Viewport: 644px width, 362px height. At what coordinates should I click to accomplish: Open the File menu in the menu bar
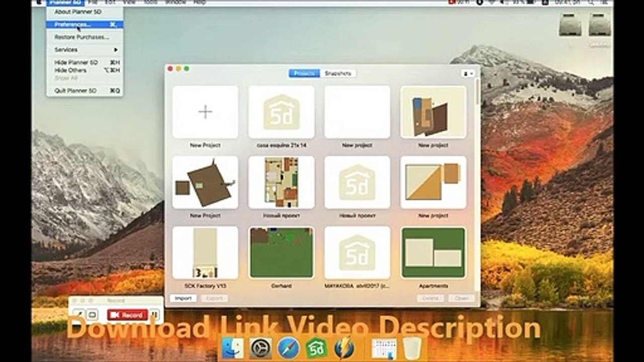click(x=94, y=3)
